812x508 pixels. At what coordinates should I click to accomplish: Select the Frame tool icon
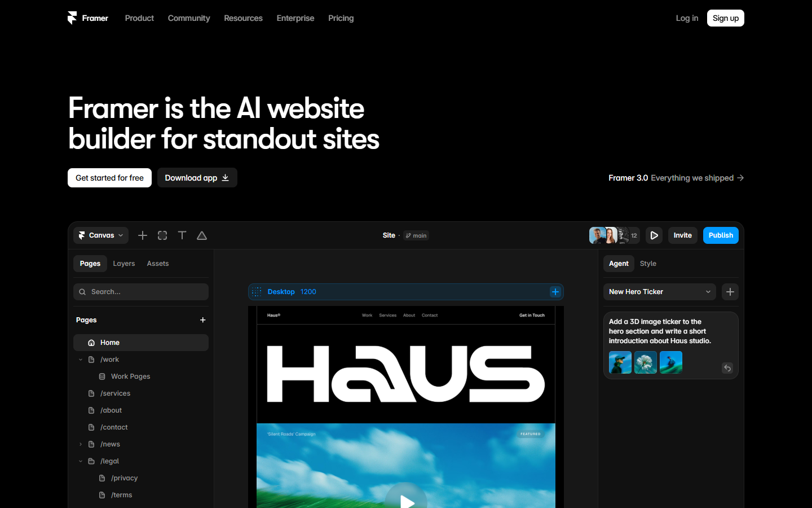[x=162, y=235]
